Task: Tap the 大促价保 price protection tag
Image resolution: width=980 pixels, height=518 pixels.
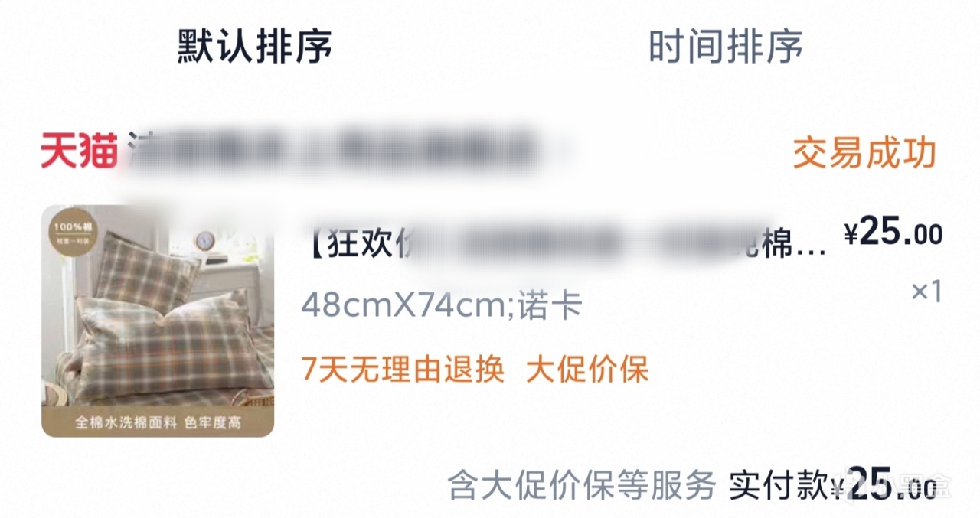Action: [x=587, y=370]
